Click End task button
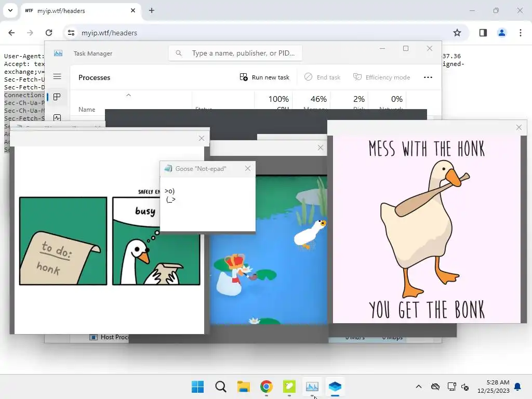 322,77
